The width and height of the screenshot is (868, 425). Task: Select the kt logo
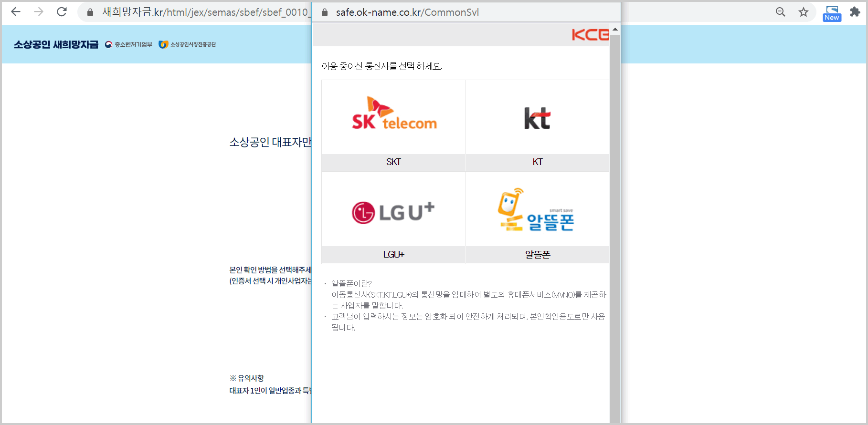(537, 118)
